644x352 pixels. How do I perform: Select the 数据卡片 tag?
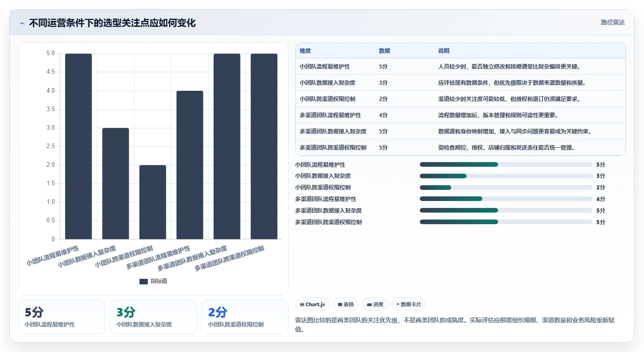point(409,304)
